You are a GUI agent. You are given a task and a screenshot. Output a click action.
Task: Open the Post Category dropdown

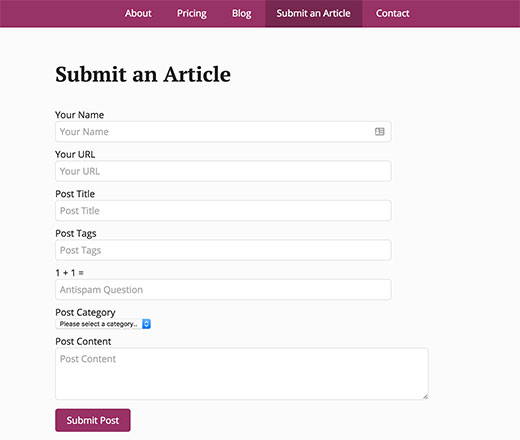(103, 324)
